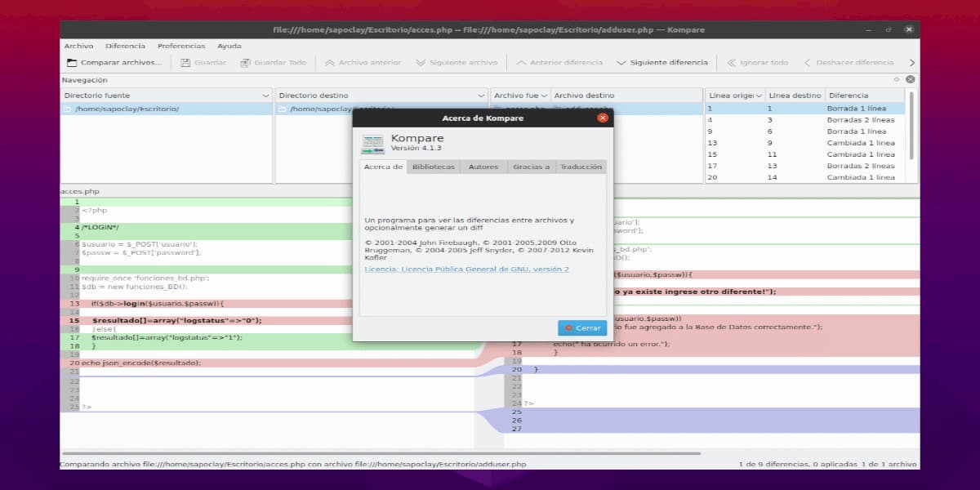Click the Línea origen column sort arrow
Screen dimensions: 980x490
[x=759, y=96]
